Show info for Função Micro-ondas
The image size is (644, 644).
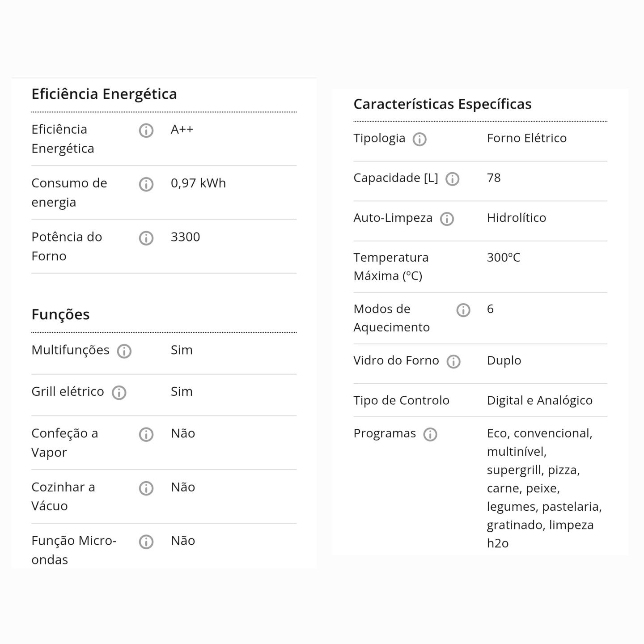[146, 542]
